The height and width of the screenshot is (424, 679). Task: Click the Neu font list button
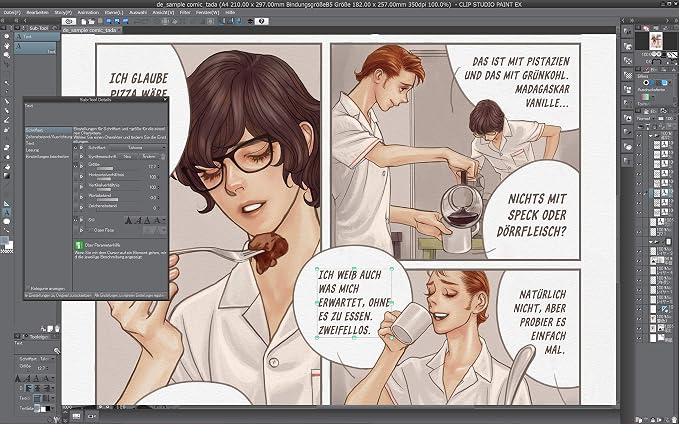127,156
